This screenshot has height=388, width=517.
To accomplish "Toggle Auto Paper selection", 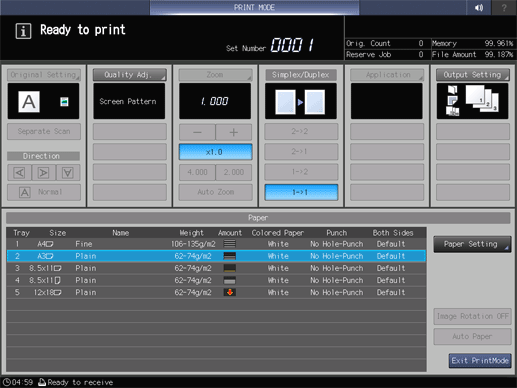I will (x=472, y=337).
